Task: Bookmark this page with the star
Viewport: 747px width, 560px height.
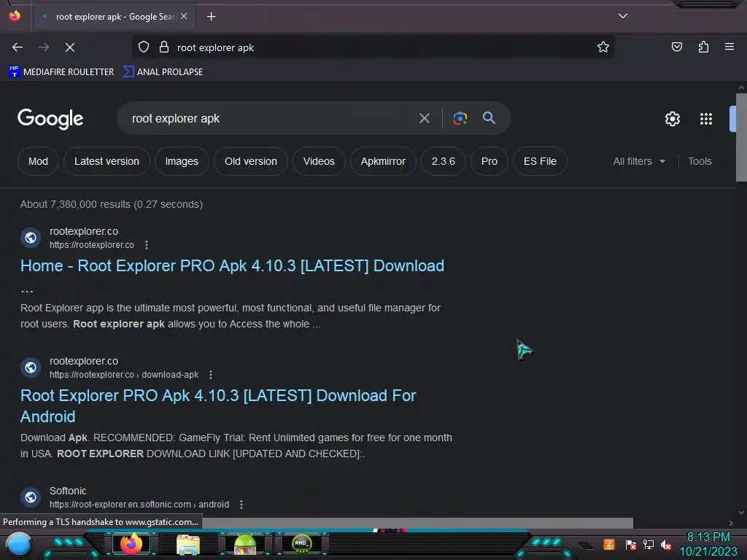Action: pyautogui.click(x=603, y=47)
